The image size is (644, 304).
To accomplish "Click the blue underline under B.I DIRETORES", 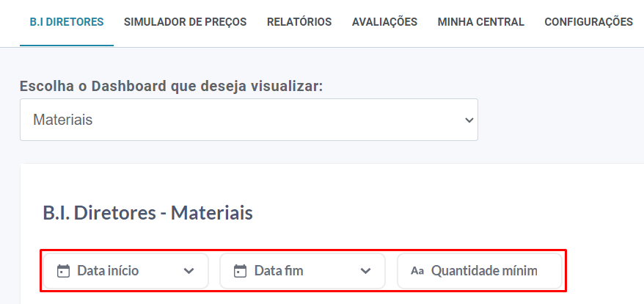I will (67, 46).
